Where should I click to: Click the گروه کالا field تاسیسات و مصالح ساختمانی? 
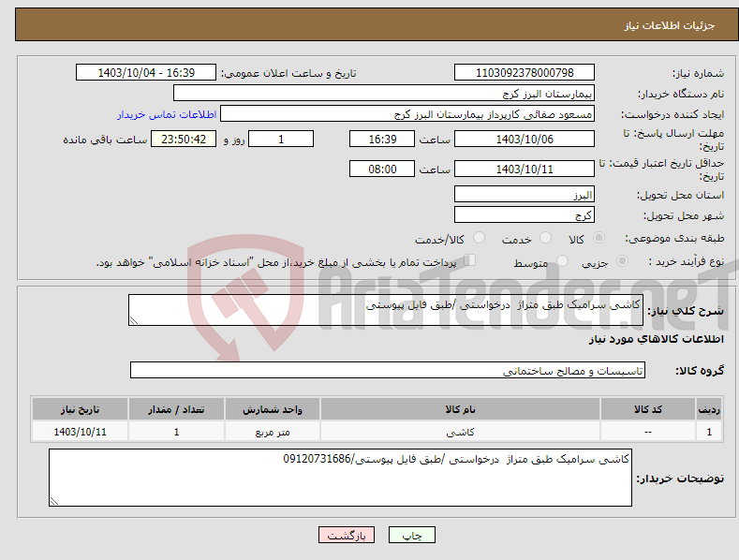click(388, 370)
